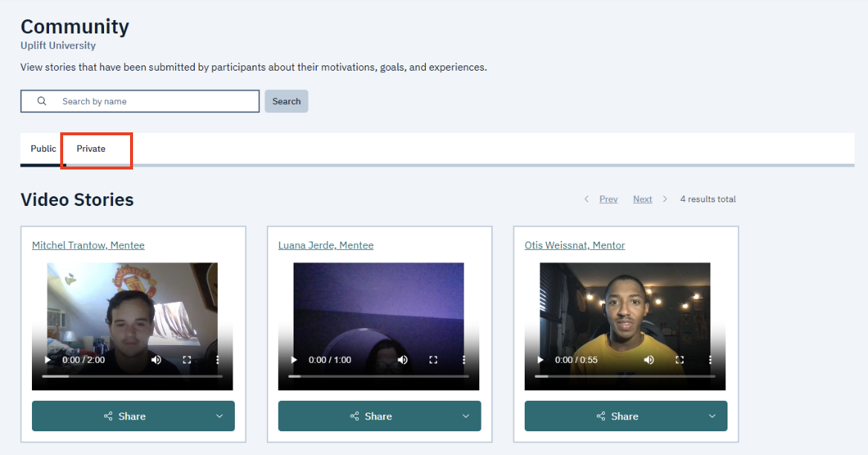The width and height of the screenshot is (868, 455).
Task: Open three-dot menu on Otis Weissnat's video
Action: 710,360
